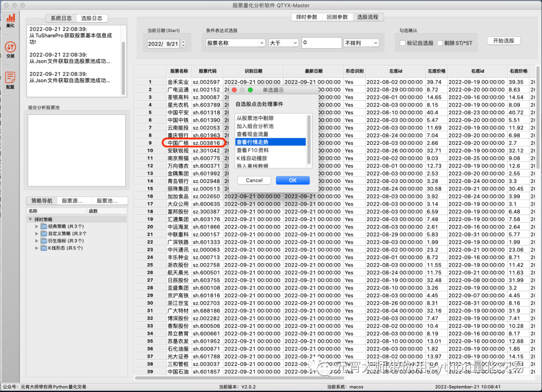Click the condition value input field showing 0
Screen dimensions: 542x392
(x=322, y=43)
